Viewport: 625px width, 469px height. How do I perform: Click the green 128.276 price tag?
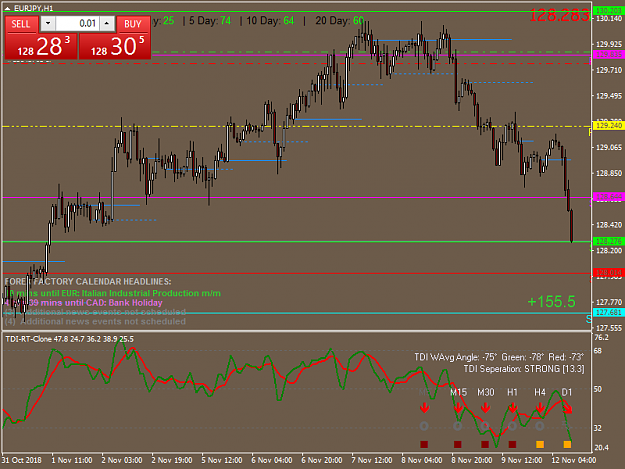[608, 241]
